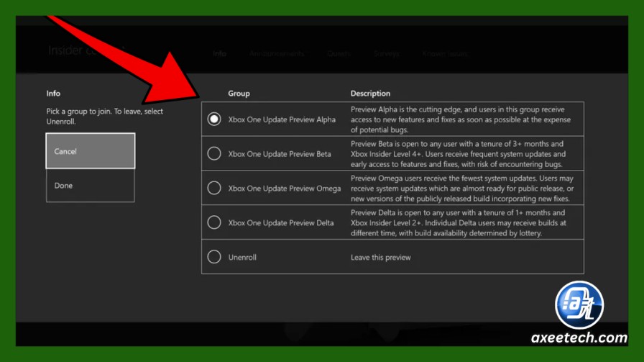Click the 'Xbox One Update Preview Beta' label

click(x=280, y=154)
